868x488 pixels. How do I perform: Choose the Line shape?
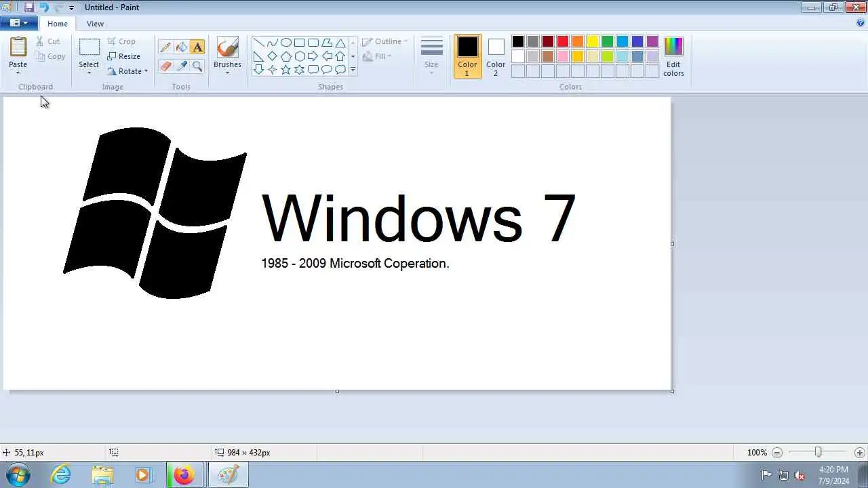[258, 43]
